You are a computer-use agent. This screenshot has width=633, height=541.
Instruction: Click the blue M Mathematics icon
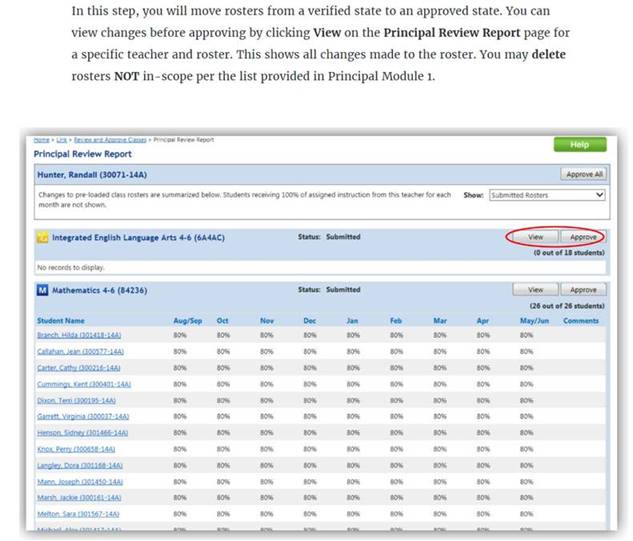(42, 290)
